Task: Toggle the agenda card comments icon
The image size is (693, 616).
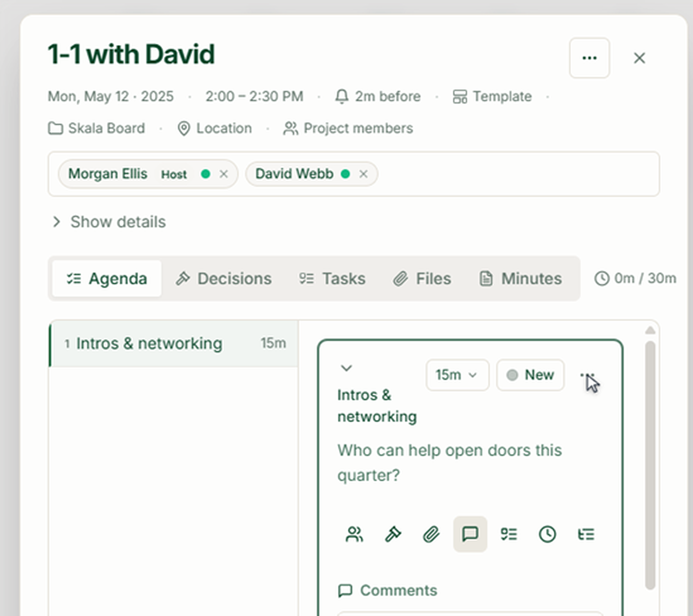Action: [x=470, y=535]
